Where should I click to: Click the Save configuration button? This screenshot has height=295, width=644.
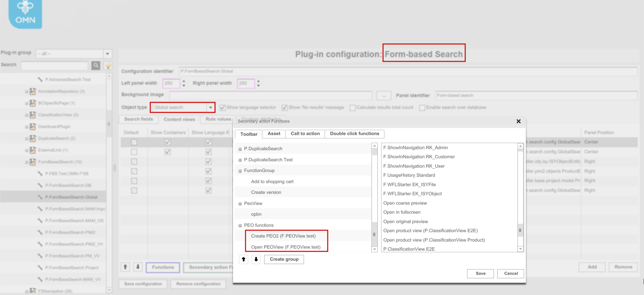point(143,284)
